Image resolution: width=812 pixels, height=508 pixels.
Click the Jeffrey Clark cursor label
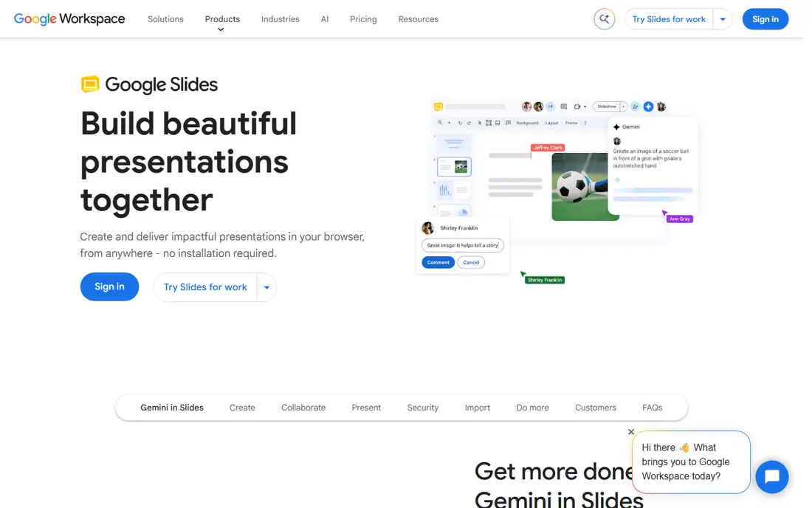548,148
